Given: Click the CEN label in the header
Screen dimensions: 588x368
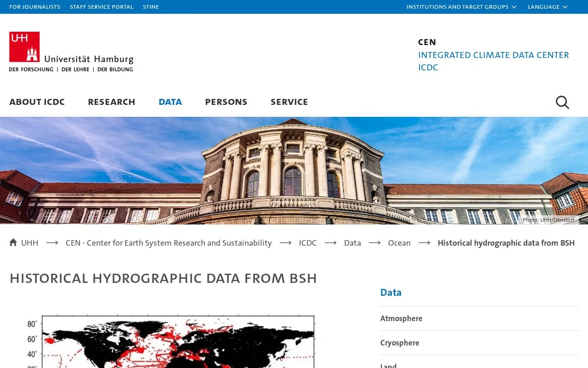Looking at the screenshot, I should [427, 42].
